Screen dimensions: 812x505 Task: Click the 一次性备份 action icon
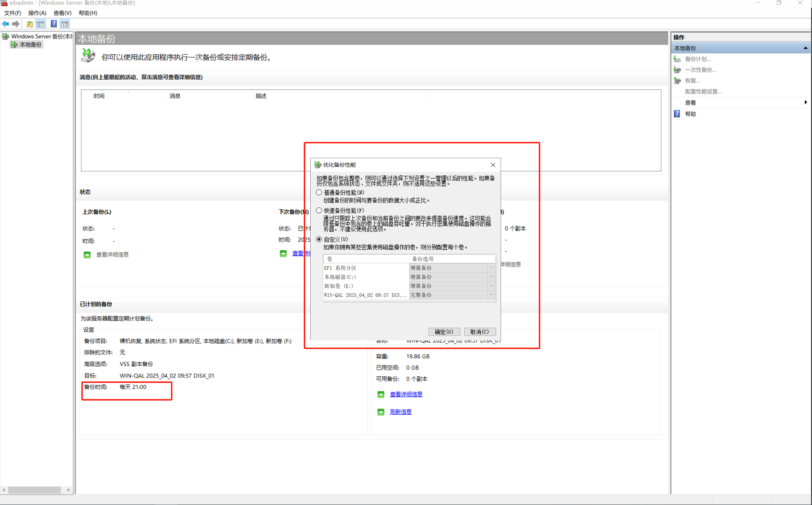click(677, 70)
